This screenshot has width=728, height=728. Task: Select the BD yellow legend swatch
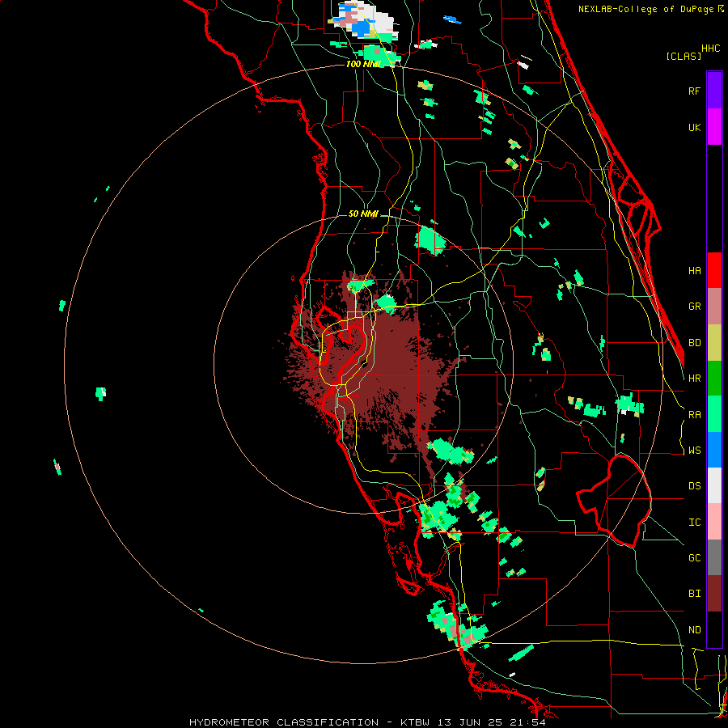tap(714, 342)
